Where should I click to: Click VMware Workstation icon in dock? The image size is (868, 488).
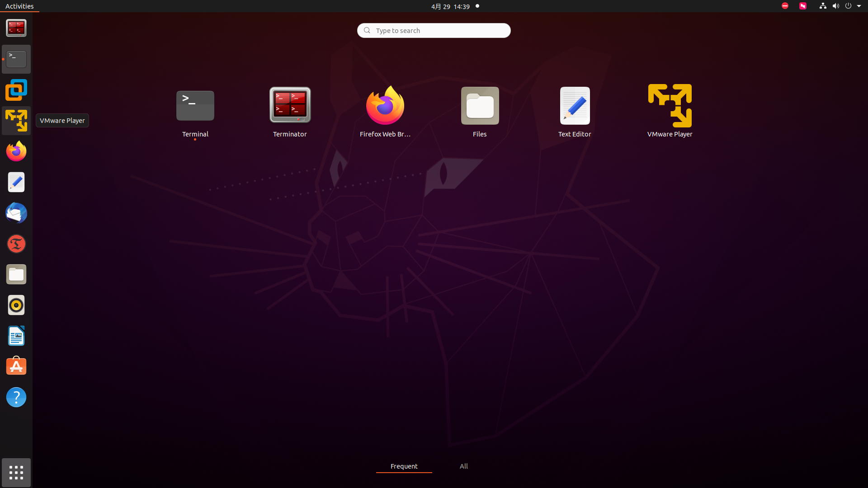pyautogui.click(x=16, y=90)
